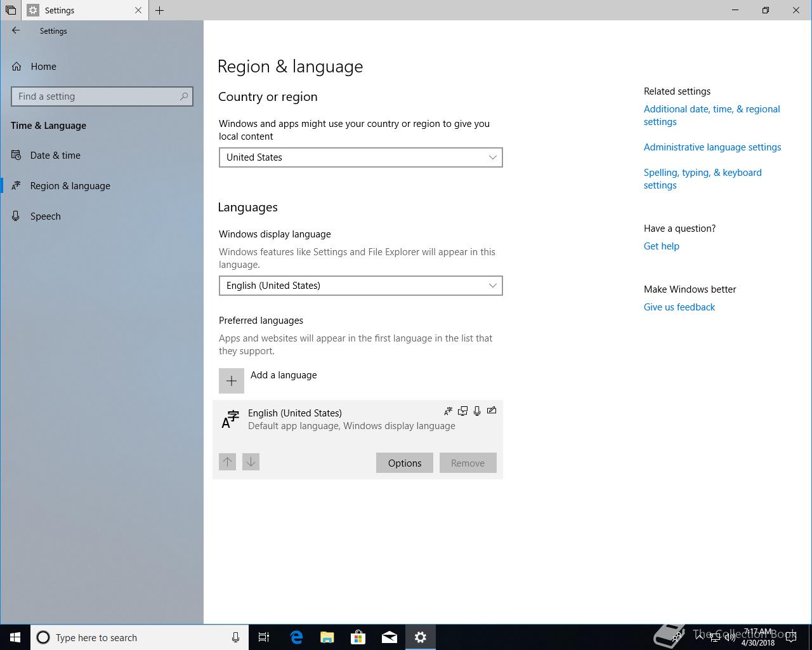Click the magnifier in Find a setting
This screenshot has height=650, width=812.
click(x=184, y=96)
